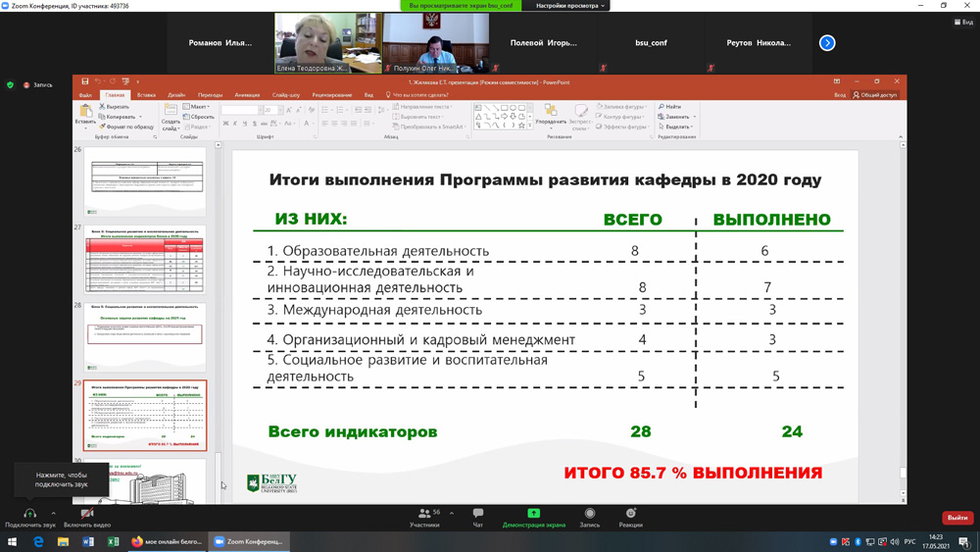Viewport: 980px width, 552px height.
Task: Click the green screen-viewing banner
Action: click(x=461, y=6)
